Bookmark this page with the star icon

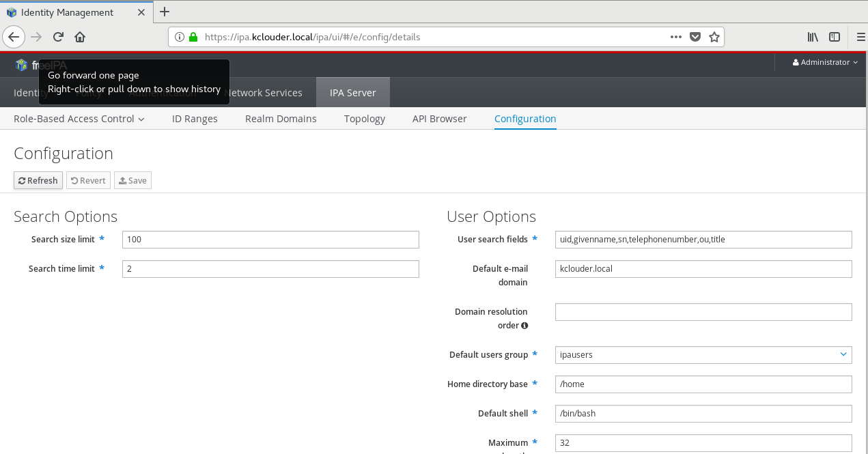714,37
